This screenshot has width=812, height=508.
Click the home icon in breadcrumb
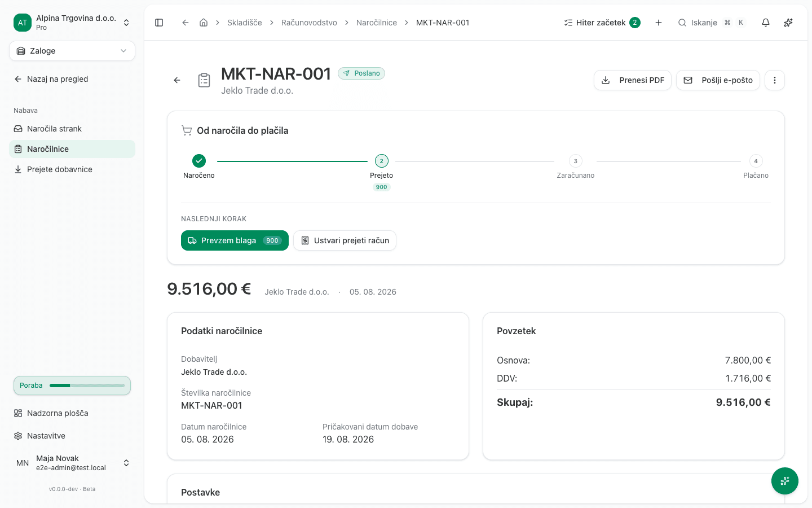[x=204, y=23]
